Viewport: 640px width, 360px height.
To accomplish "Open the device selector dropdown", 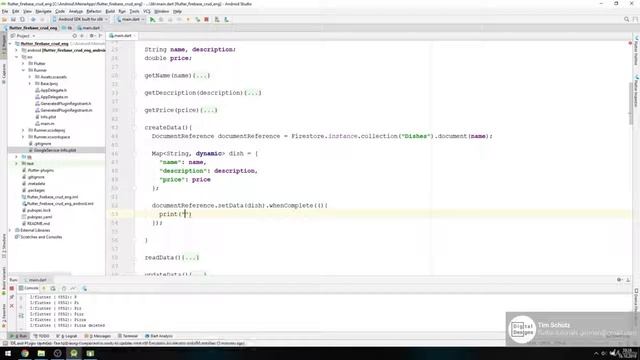I will tap(80, 19).
